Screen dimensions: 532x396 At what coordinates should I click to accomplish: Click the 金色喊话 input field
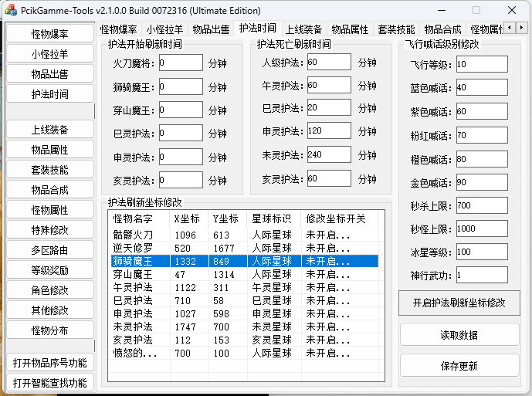tap(482, 182)
